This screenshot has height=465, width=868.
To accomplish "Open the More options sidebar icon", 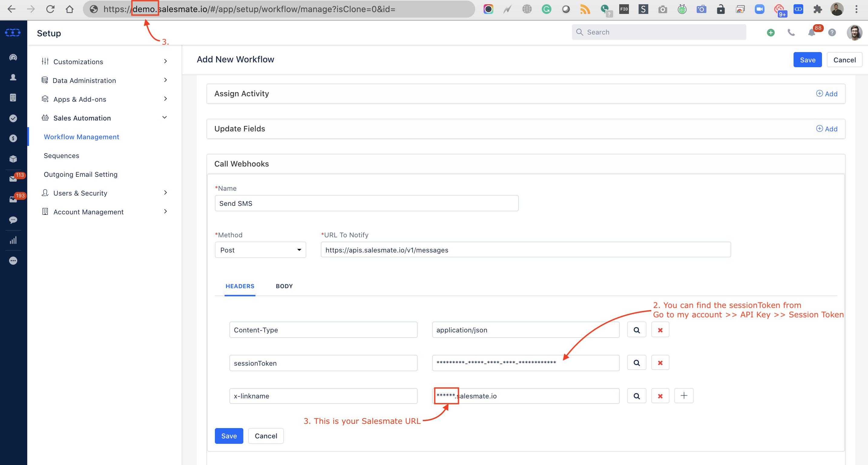I will (13, 261).
